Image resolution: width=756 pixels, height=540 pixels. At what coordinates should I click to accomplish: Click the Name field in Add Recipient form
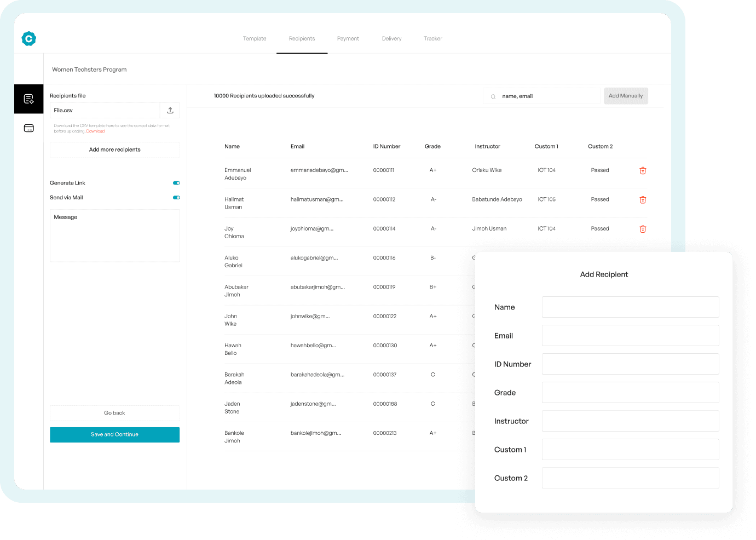coord(630,307)
